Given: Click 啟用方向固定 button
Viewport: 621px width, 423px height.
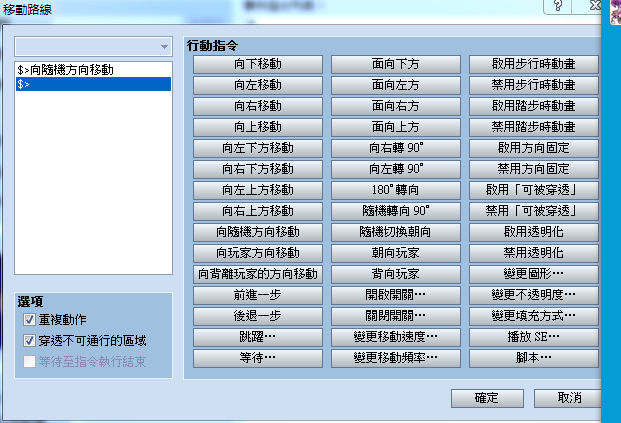Looking at the screenshot, I should [x=533, y=148].
